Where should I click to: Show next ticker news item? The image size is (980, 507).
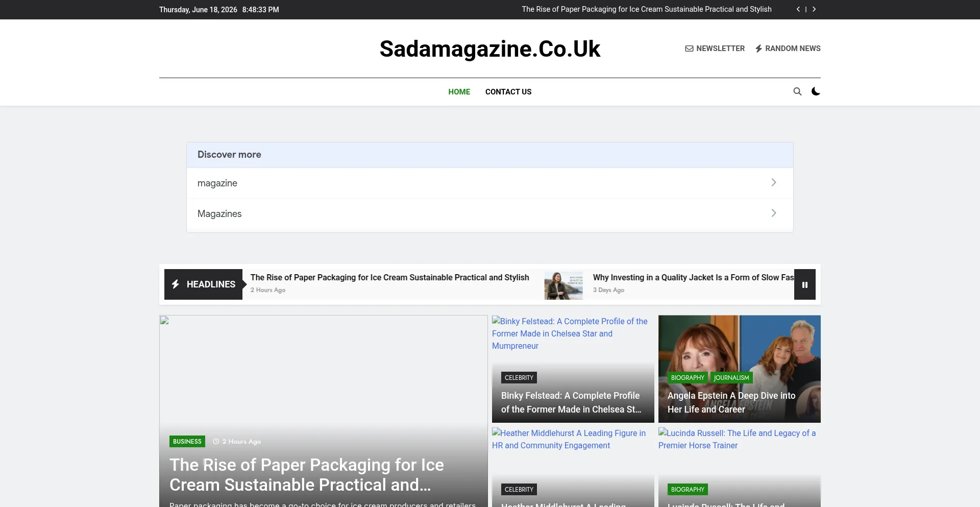click(x=814, y=9)
